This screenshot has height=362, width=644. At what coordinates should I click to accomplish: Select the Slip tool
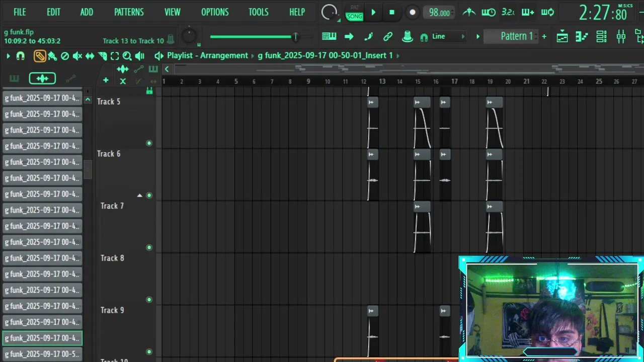coord(90,56)
